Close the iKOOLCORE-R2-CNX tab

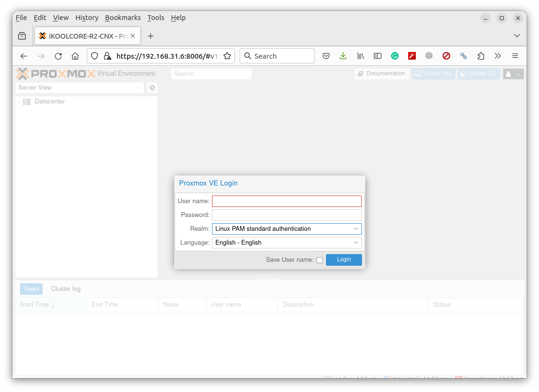click(x=133, y=36)
